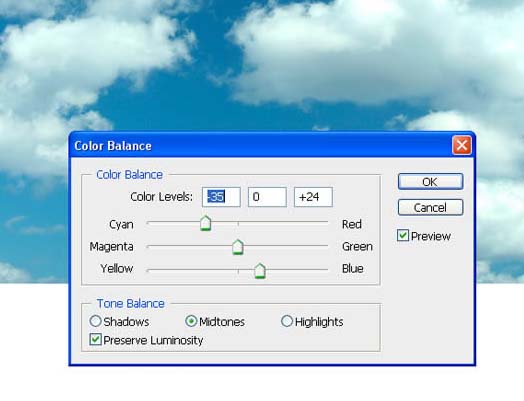The width and height of the screenshot is (524, 401).
Task: Focus the first Color Levels field
Action: [x=221, y=197]
